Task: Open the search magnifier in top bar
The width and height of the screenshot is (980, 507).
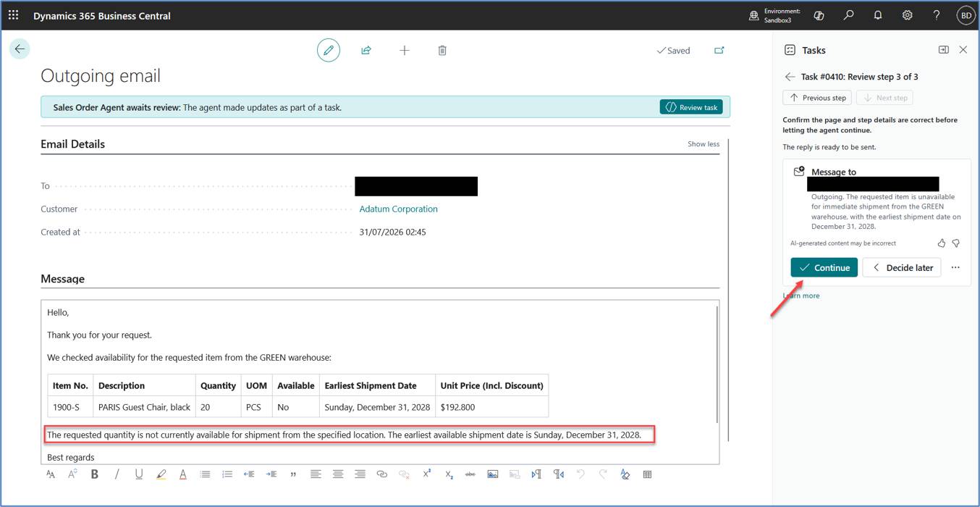Action: tap(849, 15)
